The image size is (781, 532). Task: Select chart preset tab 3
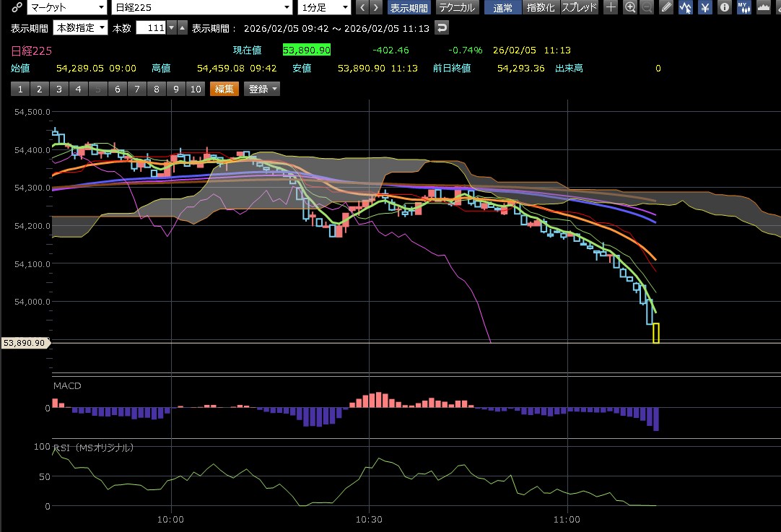(x=58, y=89)
